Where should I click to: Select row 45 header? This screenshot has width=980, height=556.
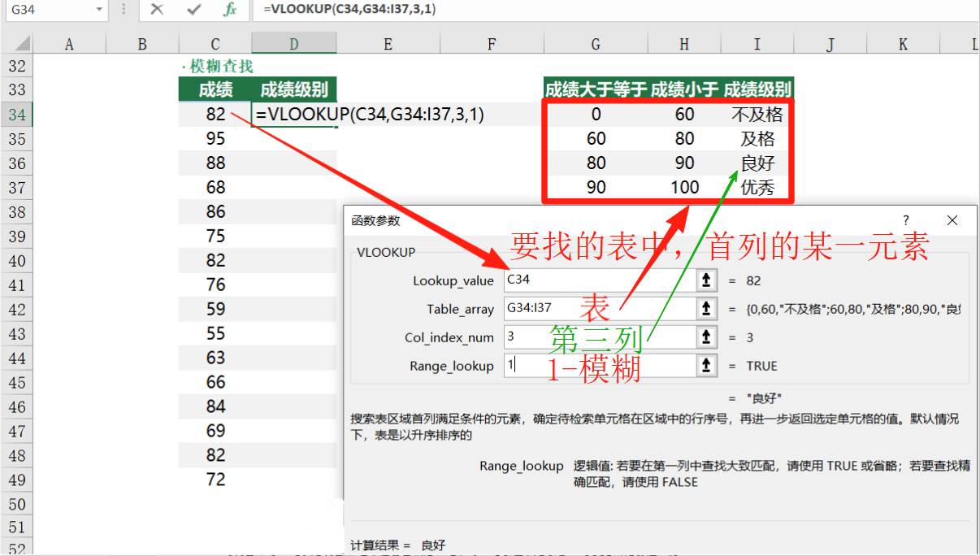(x=16, y=383)
